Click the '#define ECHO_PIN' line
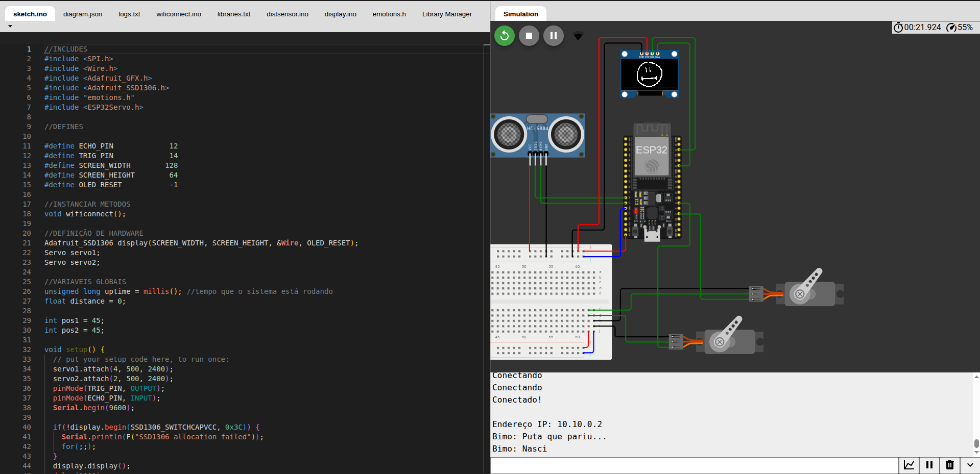Viewport: 980px width, 474px height. point(111,146)
